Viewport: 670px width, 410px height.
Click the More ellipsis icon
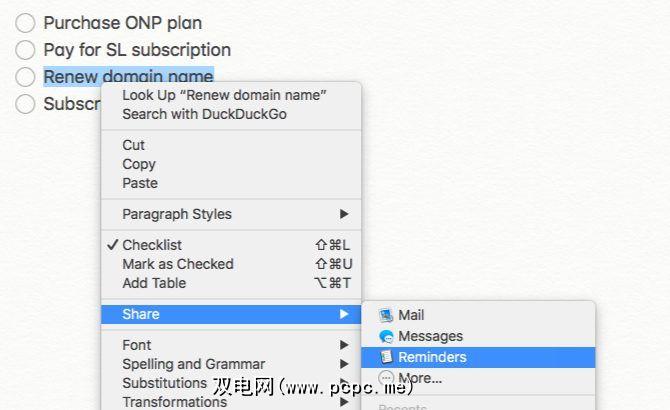[386, 378]
